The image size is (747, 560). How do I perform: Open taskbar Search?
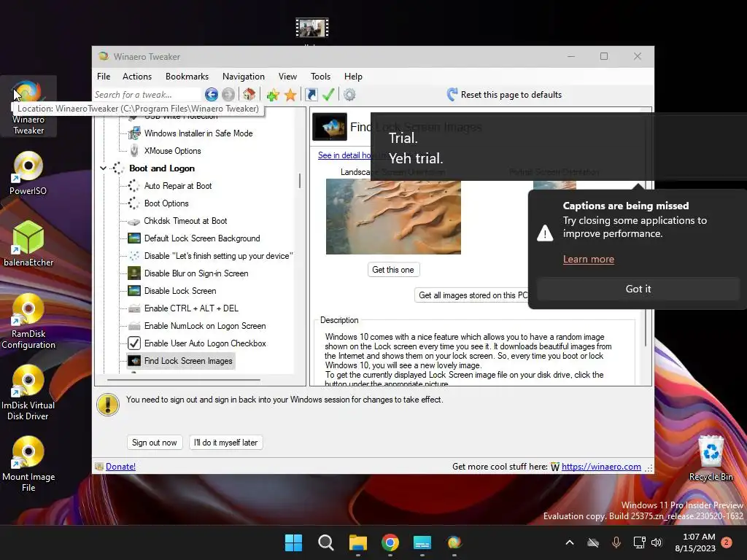[326, 542]
